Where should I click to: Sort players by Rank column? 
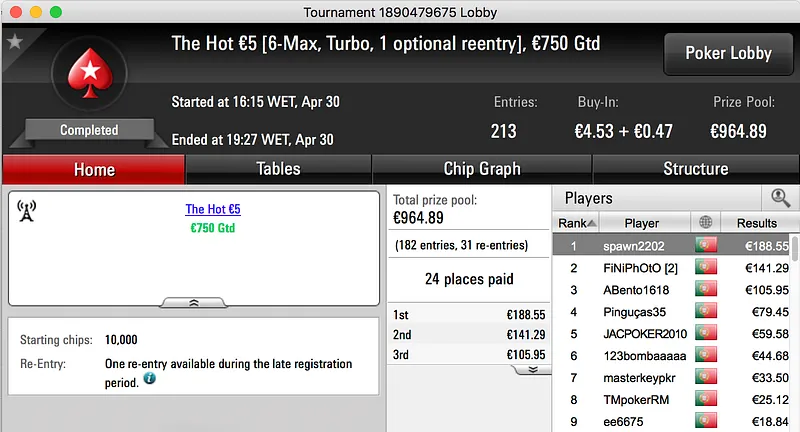[x=577, y=223]
